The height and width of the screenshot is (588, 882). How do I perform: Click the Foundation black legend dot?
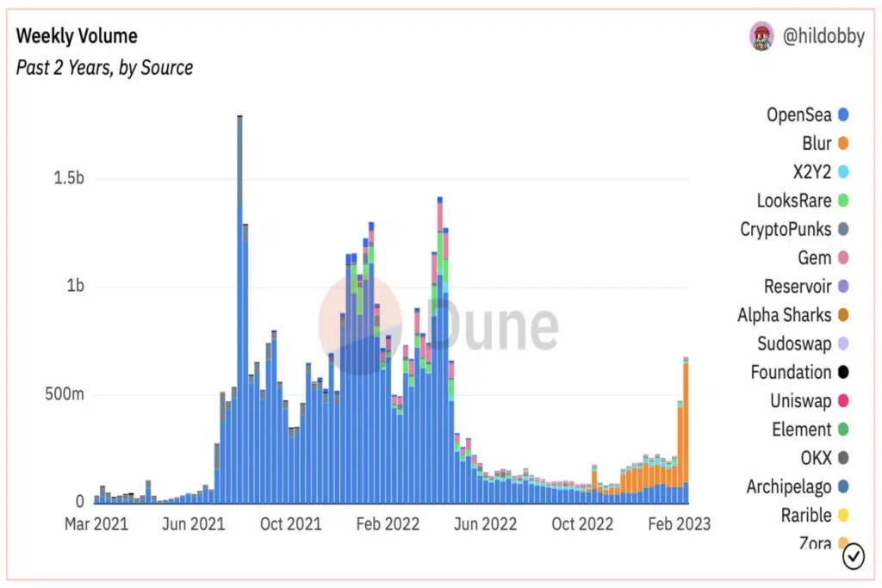click(842, 372)
